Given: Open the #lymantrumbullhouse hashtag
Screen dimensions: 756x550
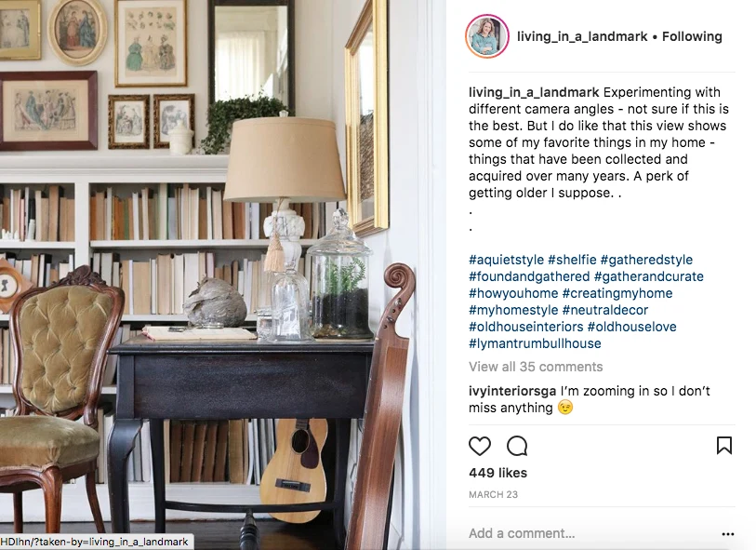Looking at the screenshot, I should [536, 343].
